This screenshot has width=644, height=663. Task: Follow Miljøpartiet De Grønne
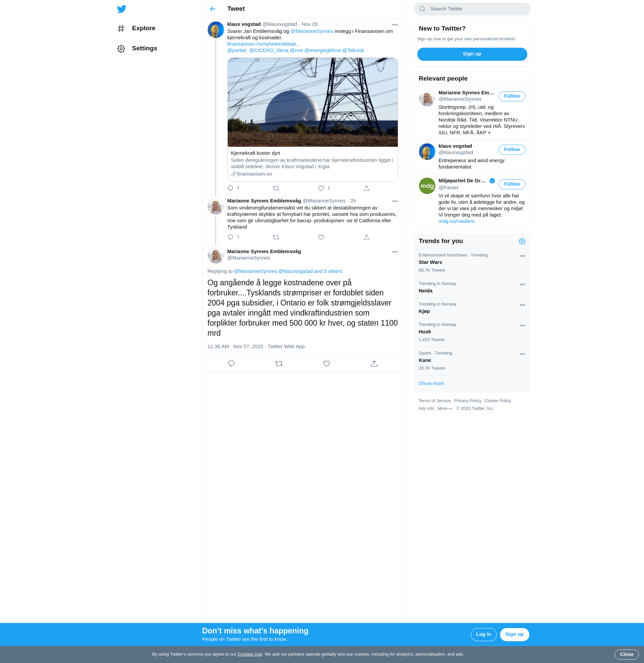tap(512, 184)
